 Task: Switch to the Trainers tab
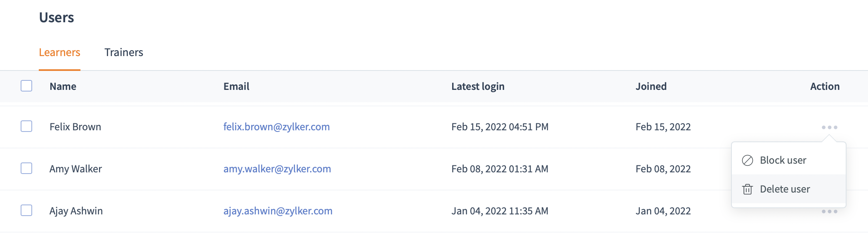tap(124, 52)
